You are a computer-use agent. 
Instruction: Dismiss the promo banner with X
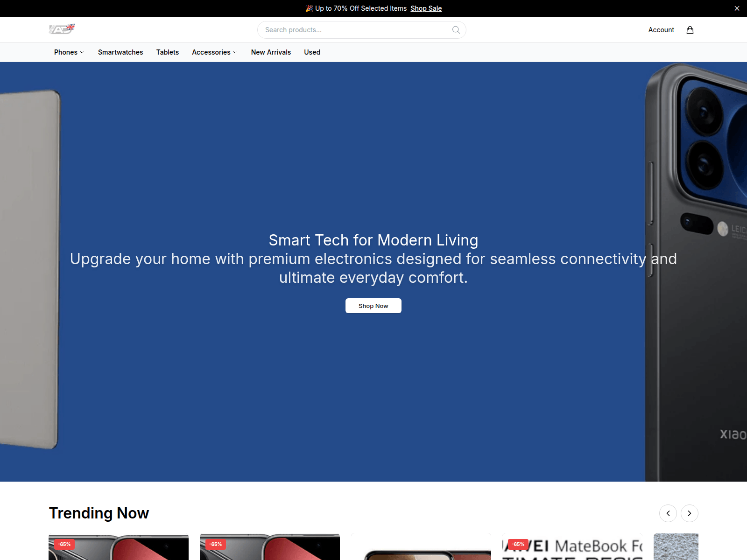pyautogui.click(x=737, y=8)
